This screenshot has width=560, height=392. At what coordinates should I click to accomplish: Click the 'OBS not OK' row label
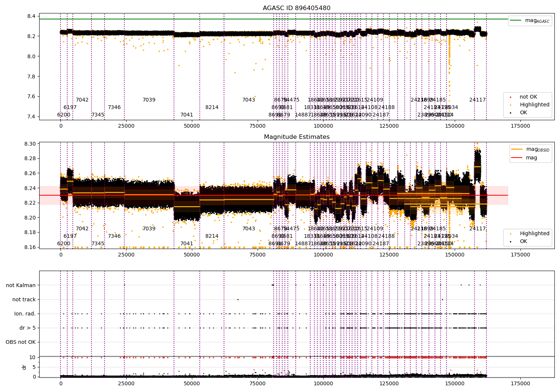21,342
